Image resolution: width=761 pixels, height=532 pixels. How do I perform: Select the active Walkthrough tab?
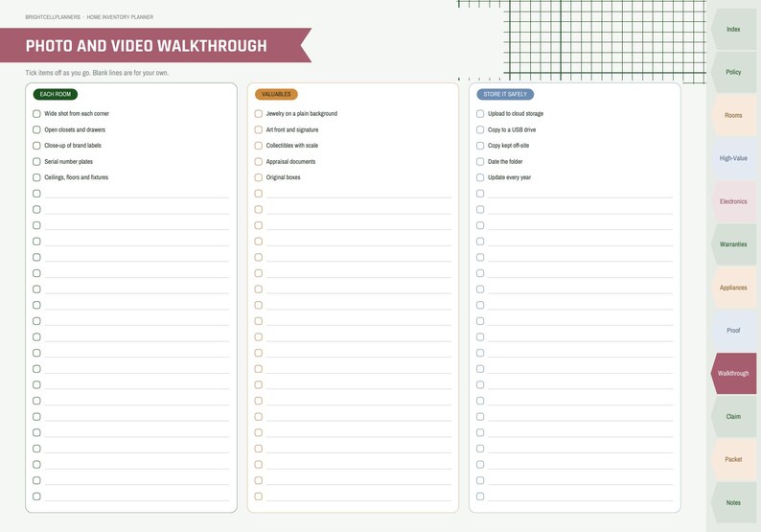[733, 373]
